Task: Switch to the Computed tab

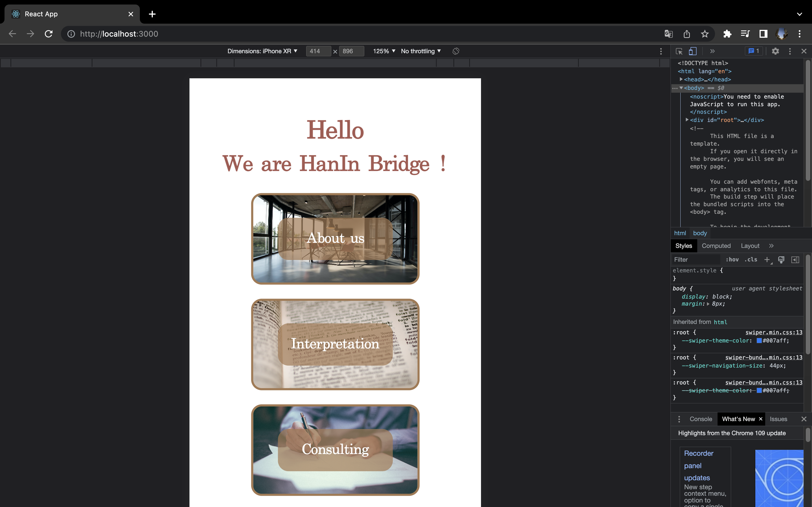Action: pos(716,246)
